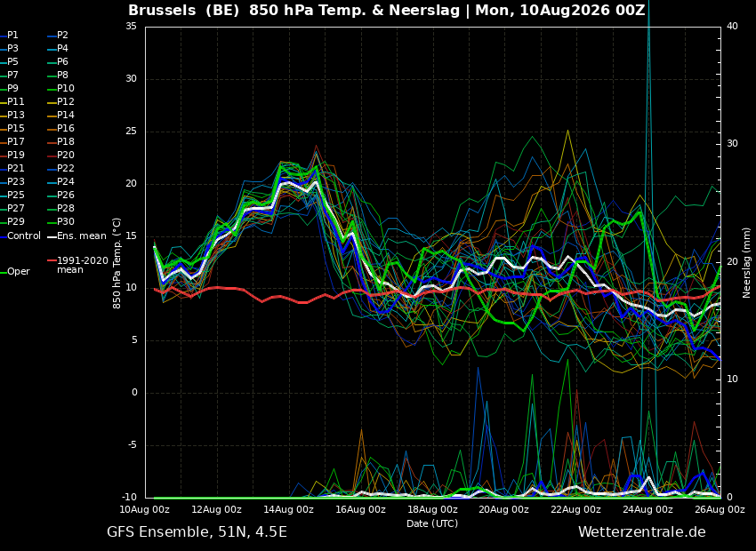Screen dimensions: 756x551
Task: Click the P21 legend label
Action: [15, 169]
